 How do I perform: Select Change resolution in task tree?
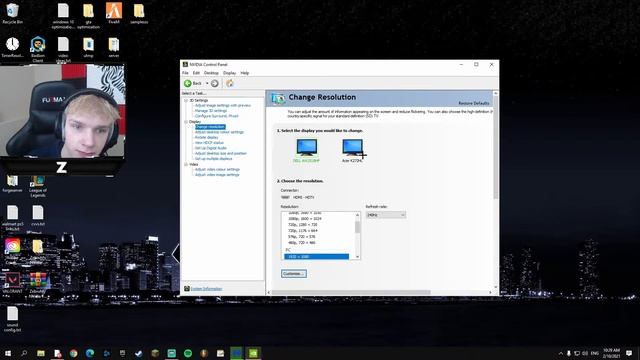click(x=210, y=127)
